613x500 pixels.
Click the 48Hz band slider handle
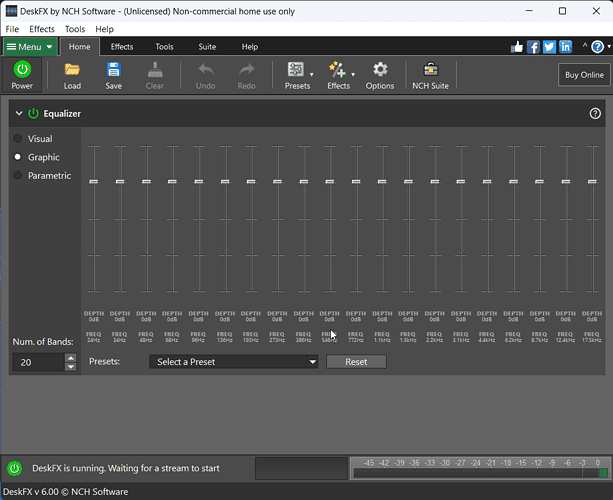(146, 181)
